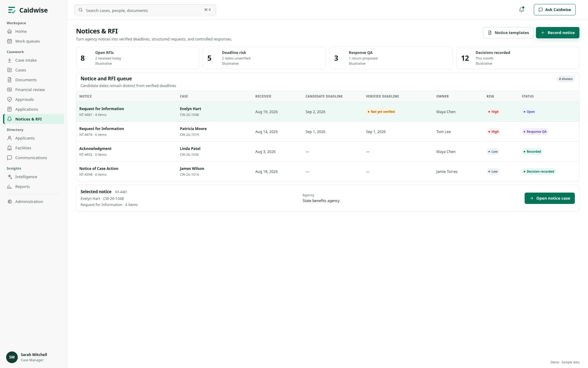Open the Documents label in sidebar

click(x=26, y=80)
